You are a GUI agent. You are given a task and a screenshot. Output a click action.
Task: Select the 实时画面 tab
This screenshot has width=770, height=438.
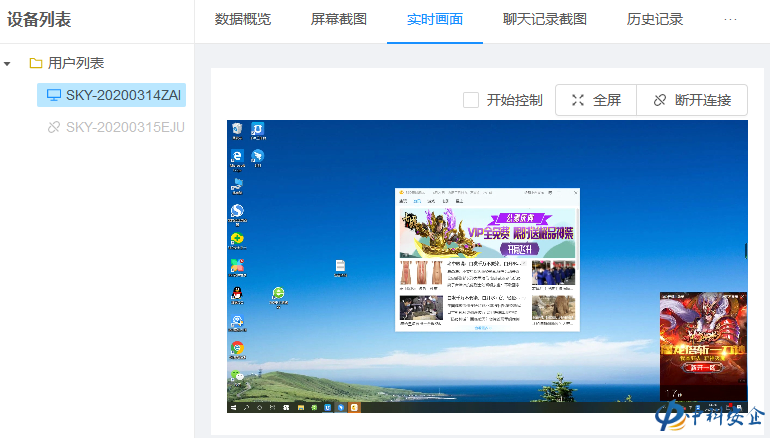pyautogui.click(x=435, y=19)
